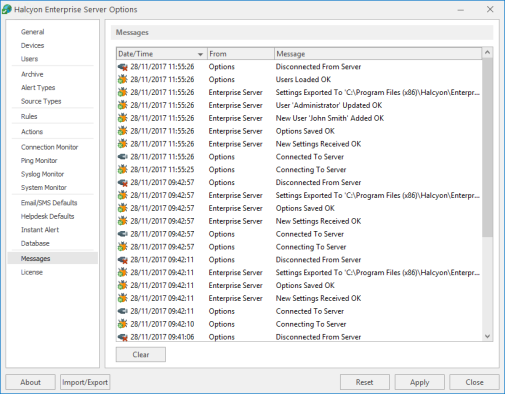Click the plug icon at 09:42:11 'Connected To Server'
505x394 pixels.
(x=123, y=311)
